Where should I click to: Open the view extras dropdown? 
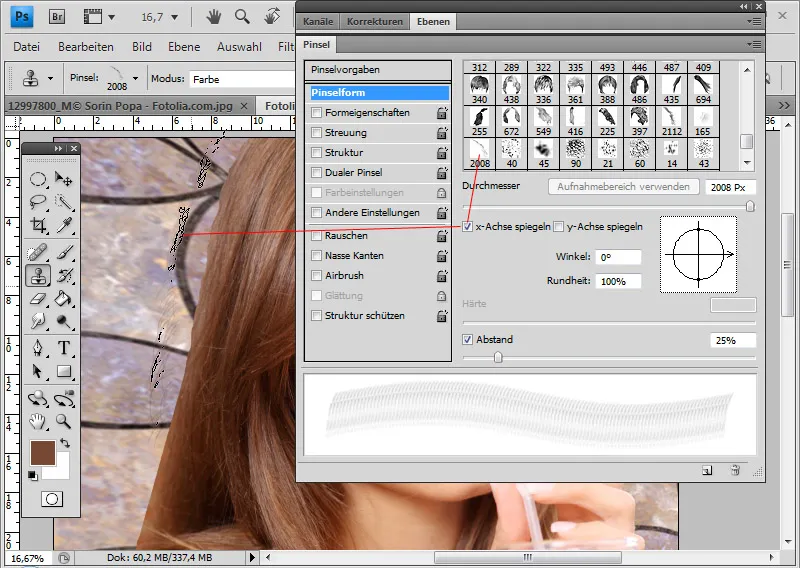pyautogui.click(x=111, y=17)
